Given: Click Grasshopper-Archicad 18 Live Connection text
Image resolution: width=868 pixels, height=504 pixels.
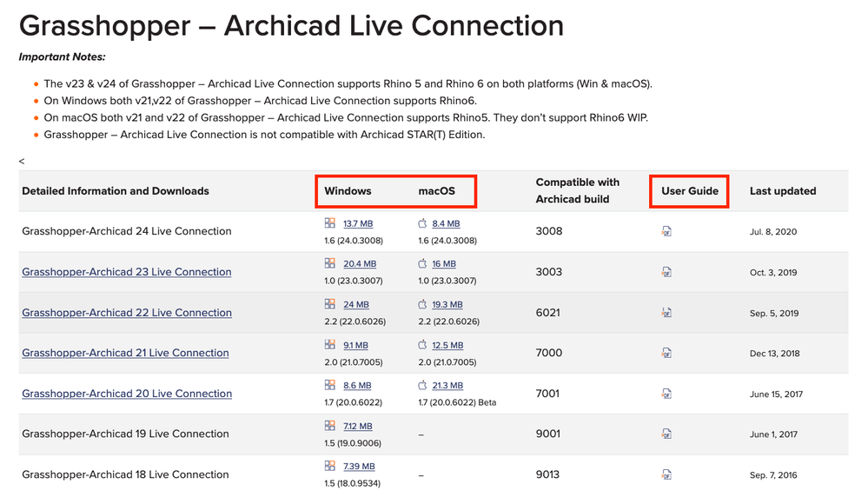Looking at the screenshot, I should [x=125, y=474].
